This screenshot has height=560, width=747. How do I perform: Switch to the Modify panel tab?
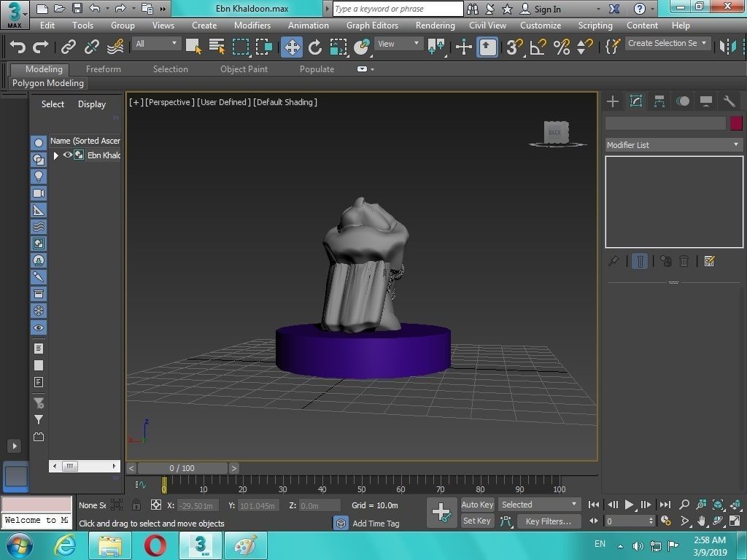click(636, 101)
